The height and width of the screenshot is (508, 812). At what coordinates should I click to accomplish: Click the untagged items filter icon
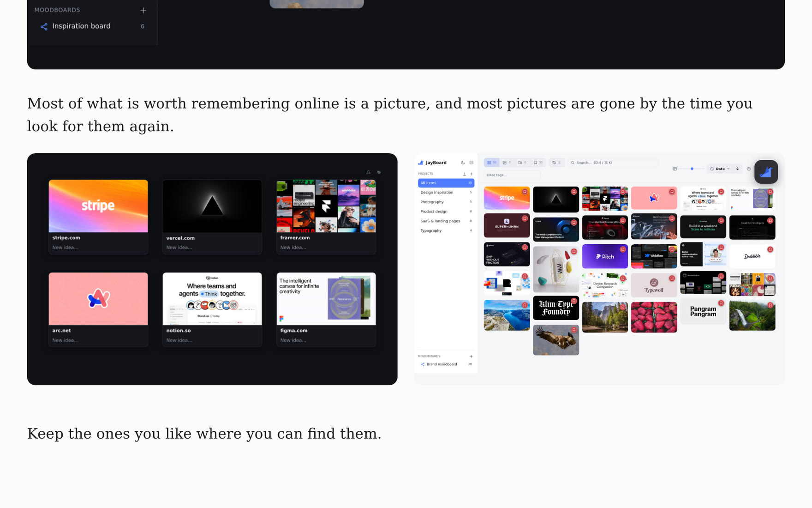coord(556,163)
